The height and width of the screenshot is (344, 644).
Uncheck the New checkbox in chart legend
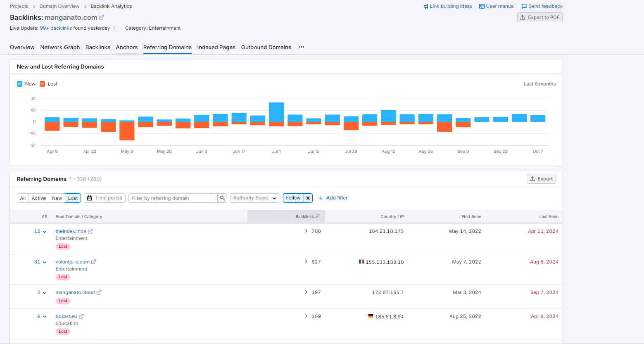tap(19, 84)
